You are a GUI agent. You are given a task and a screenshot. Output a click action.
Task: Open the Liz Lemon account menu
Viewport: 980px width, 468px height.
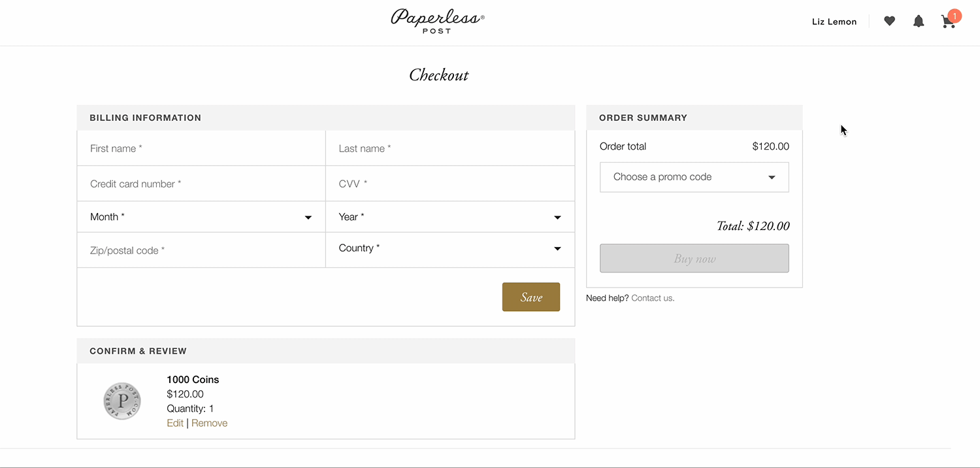pyautogui.click(x=834, y=22)
